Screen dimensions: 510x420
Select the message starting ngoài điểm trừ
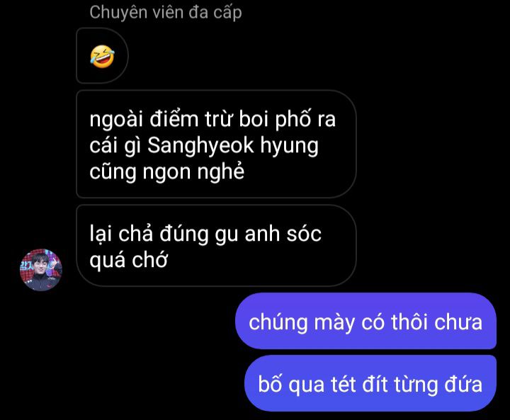point(216,144)
